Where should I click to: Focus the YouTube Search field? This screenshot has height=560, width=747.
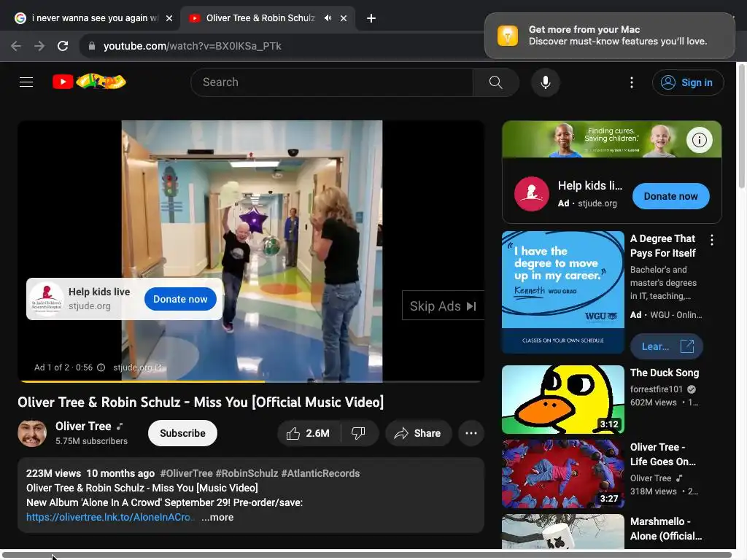[332, 82]
